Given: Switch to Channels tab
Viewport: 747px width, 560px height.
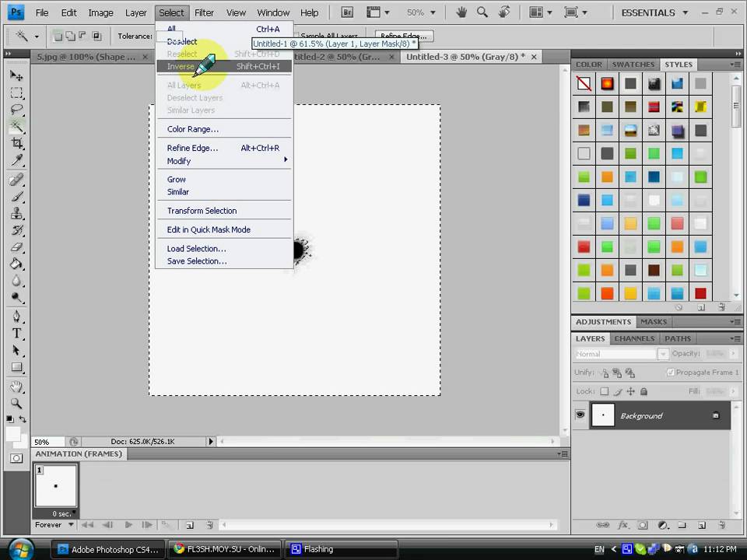Looking at the screenshot, I should point(634,338).
